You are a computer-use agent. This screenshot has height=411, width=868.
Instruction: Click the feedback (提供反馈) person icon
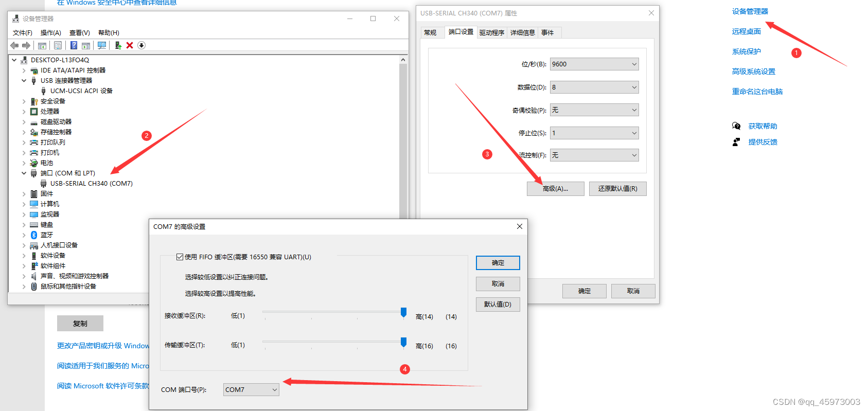tap(736, 142)
